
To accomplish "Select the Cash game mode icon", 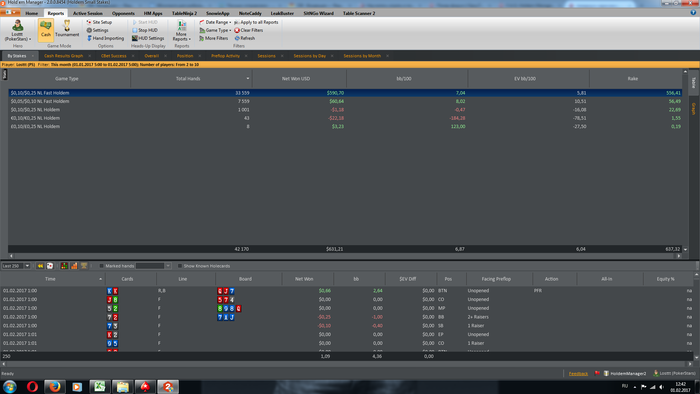I will (x=46, y=30).
